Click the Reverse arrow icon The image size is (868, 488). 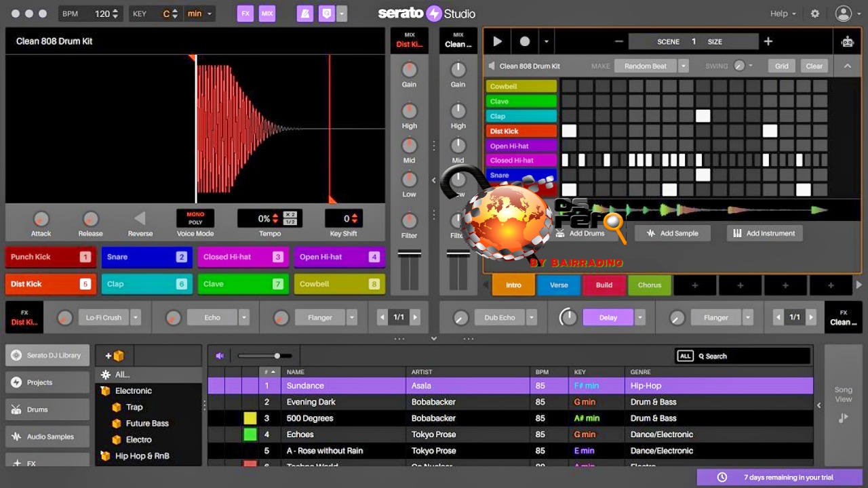[x=140, y=218]
